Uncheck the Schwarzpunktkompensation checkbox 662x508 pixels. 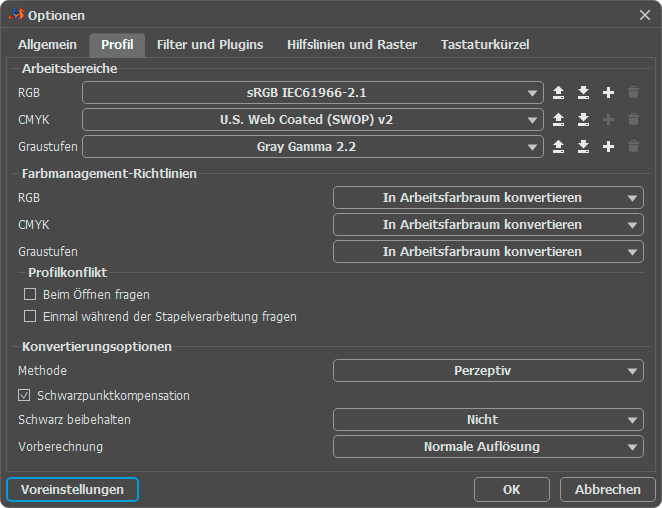tap(24, 396)
